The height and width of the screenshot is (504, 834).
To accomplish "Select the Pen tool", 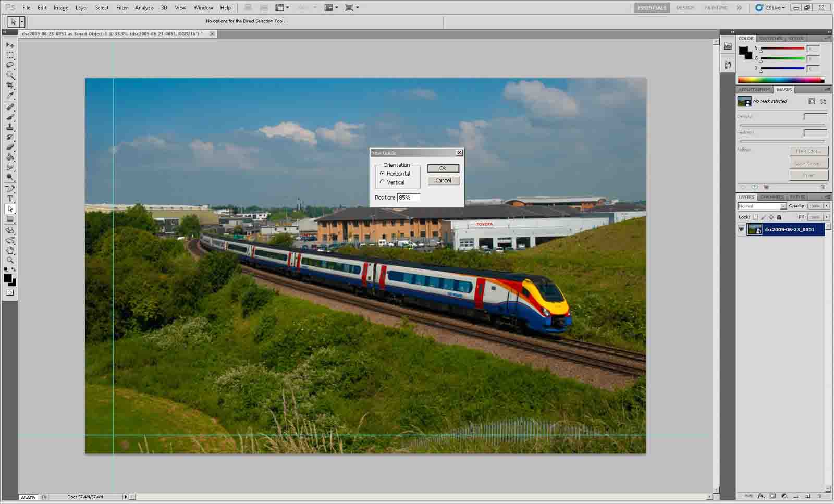I will pos(10,189).
